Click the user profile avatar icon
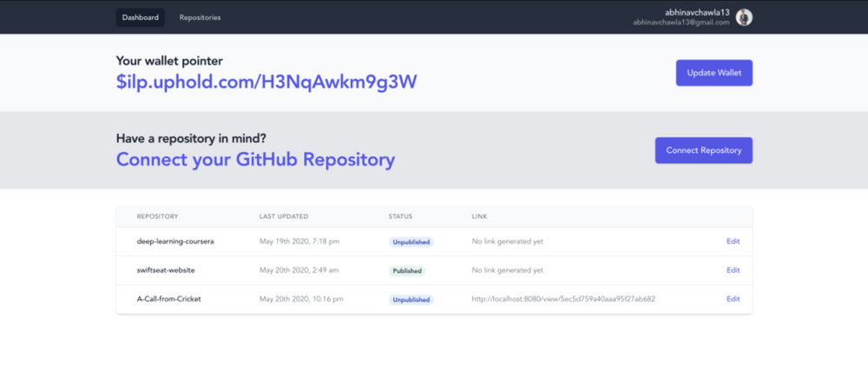The height and width of the screenshot is (365, 868). click(744, 17)
